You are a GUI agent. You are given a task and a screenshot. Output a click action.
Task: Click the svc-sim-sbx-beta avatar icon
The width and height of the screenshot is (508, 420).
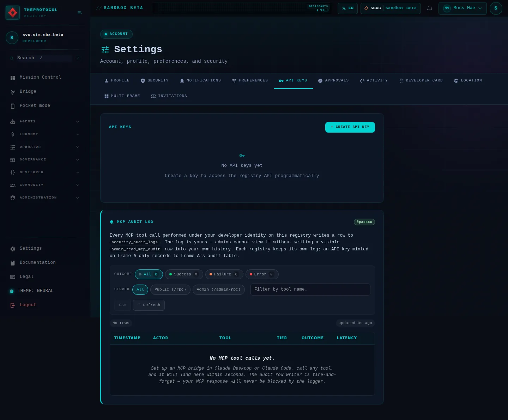[x=12, y=38]
